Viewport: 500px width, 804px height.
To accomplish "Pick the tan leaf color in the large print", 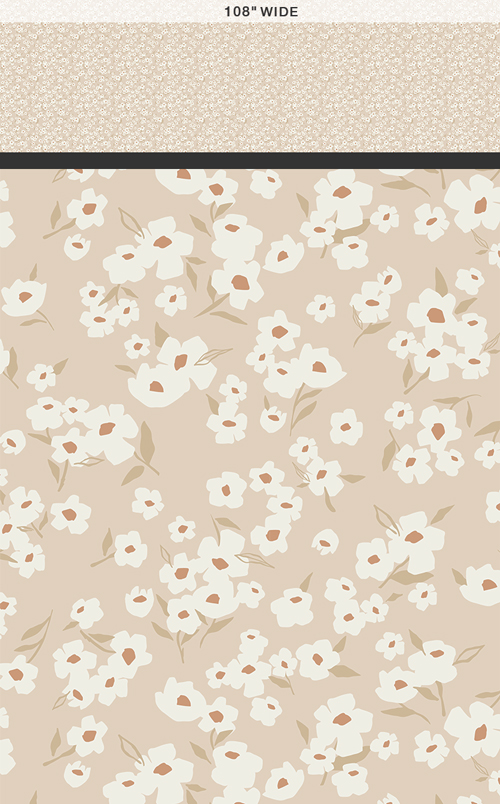I will [x=147, y=442].
